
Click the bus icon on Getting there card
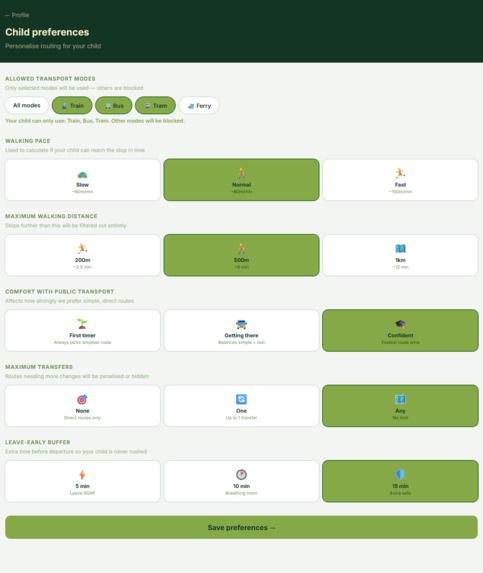(x=242, y=324)
